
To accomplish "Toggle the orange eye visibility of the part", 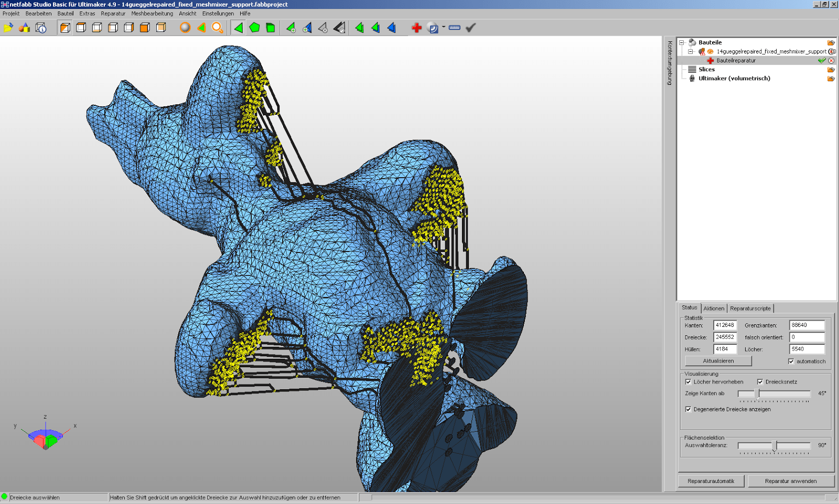I will (710, 51).
